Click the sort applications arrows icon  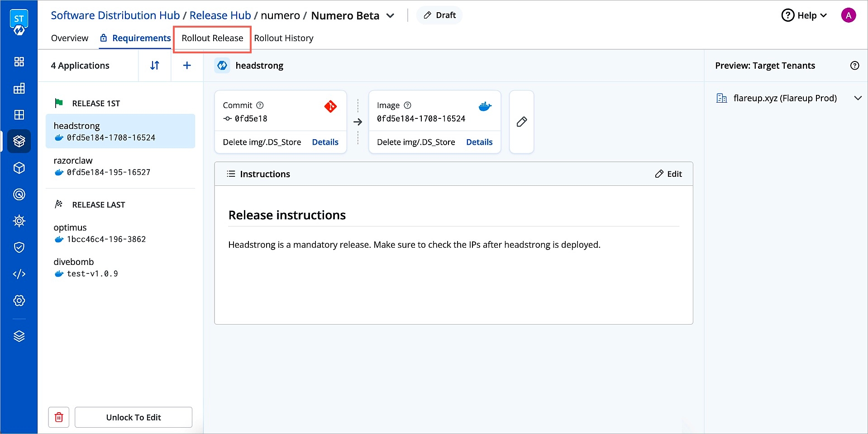coord(154,66)
